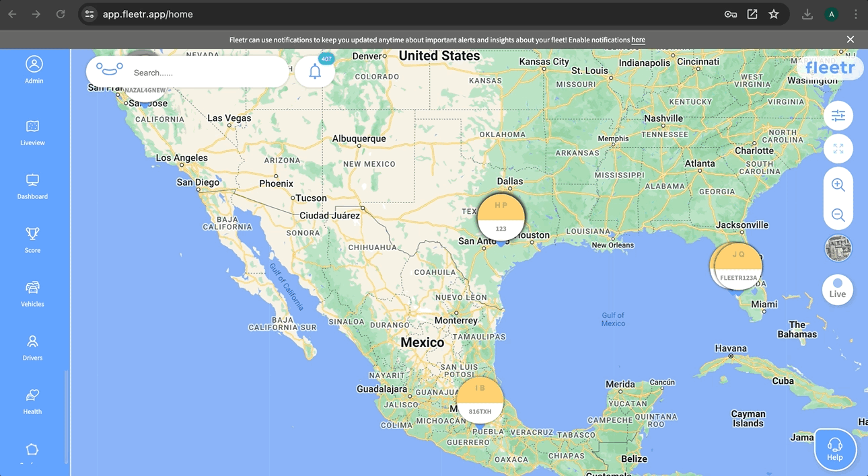The width and height of the screenshot is (868, 476).
Task: Open map filter settings sliders icon
Action: [x=838, y=116]
